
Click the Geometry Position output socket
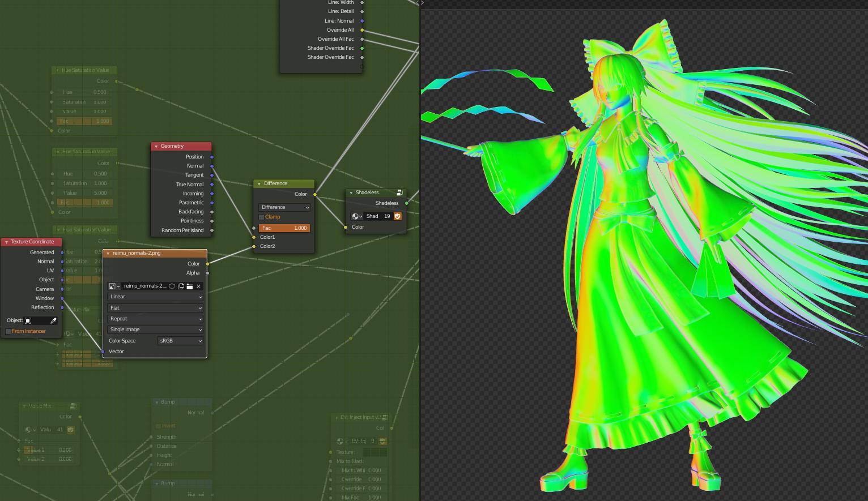point(212,157)
